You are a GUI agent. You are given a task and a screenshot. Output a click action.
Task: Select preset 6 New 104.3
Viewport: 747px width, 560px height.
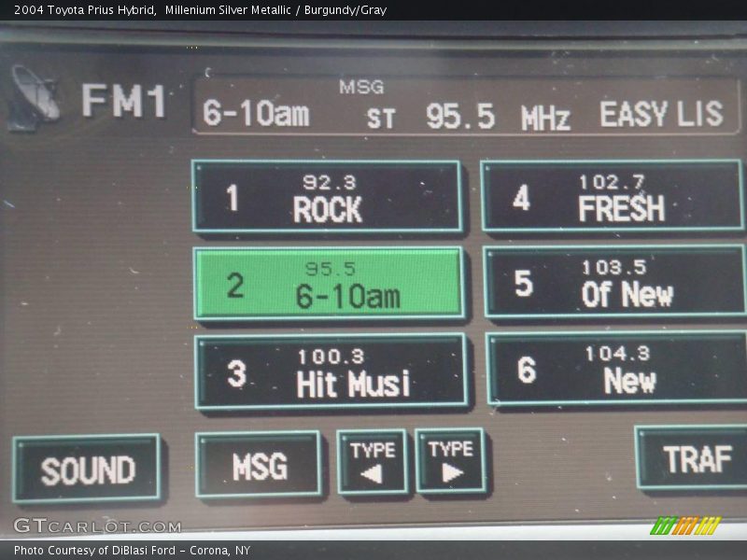pos(616,370)
